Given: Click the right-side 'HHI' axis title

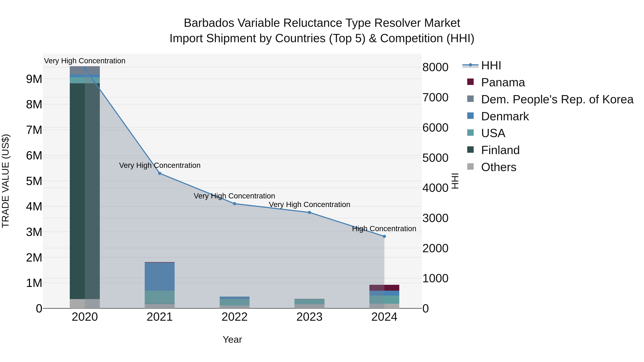Looking at the screenshot, I should (x=455, y=181).
